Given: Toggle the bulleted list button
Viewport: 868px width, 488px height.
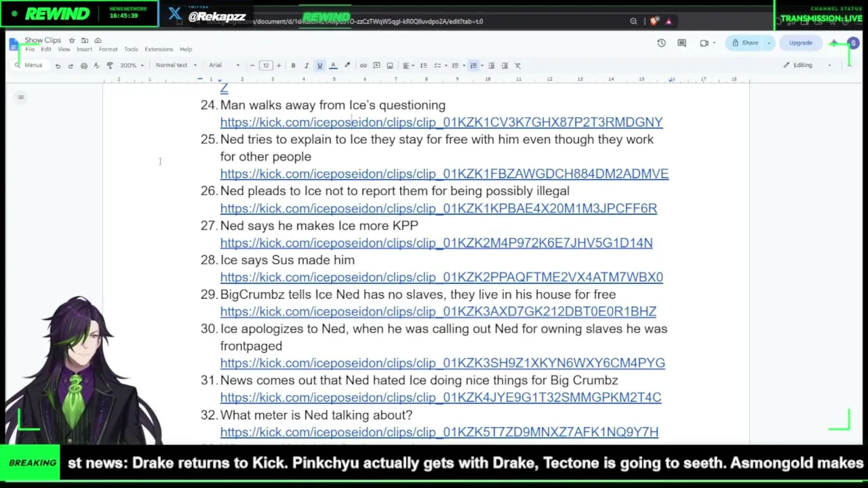Looking at the screenshot, I should [x=456, y=66].
